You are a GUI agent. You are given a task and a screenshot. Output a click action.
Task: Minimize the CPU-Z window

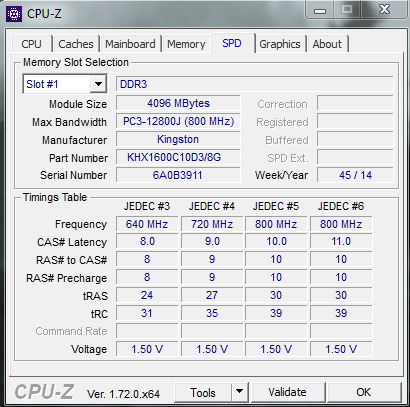click(x=320, y=10)
